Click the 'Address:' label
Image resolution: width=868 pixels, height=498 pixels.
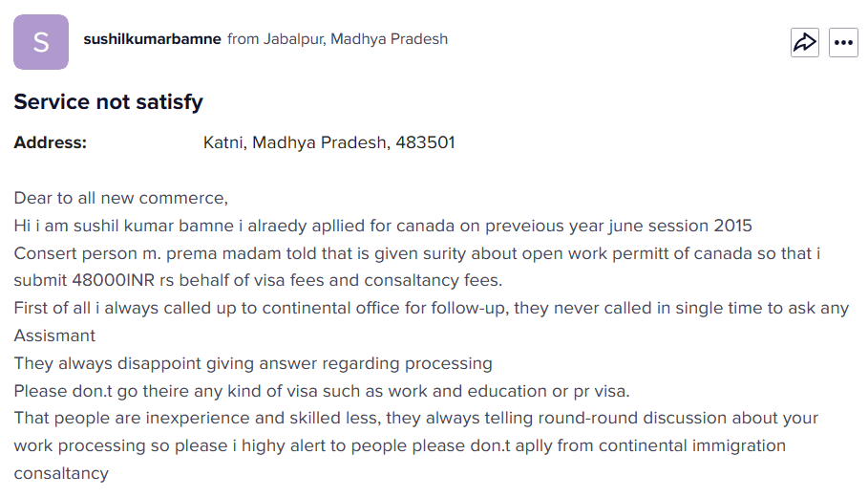(51, 142)
